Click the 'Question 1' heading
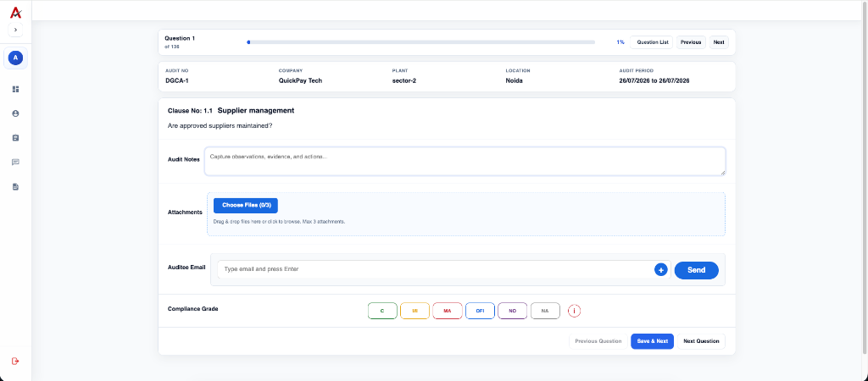This screenshot has width=868, height=381. tap(180, 38)
